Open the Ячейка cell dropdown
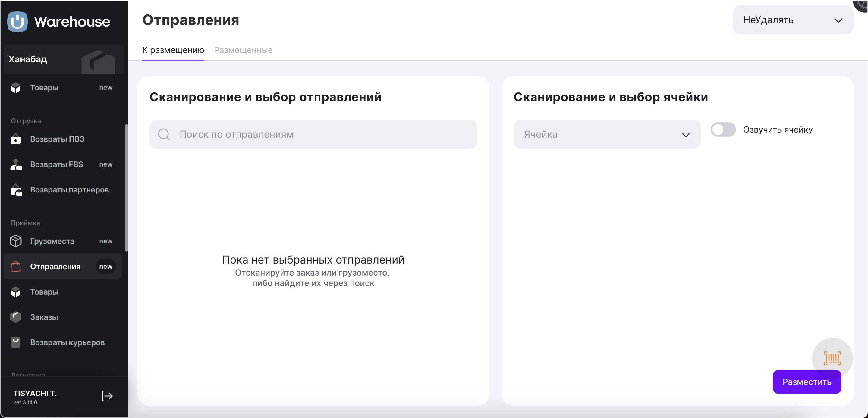Image resolution: width=868 pixels, height=418 pixels. [x=606, y=134]
